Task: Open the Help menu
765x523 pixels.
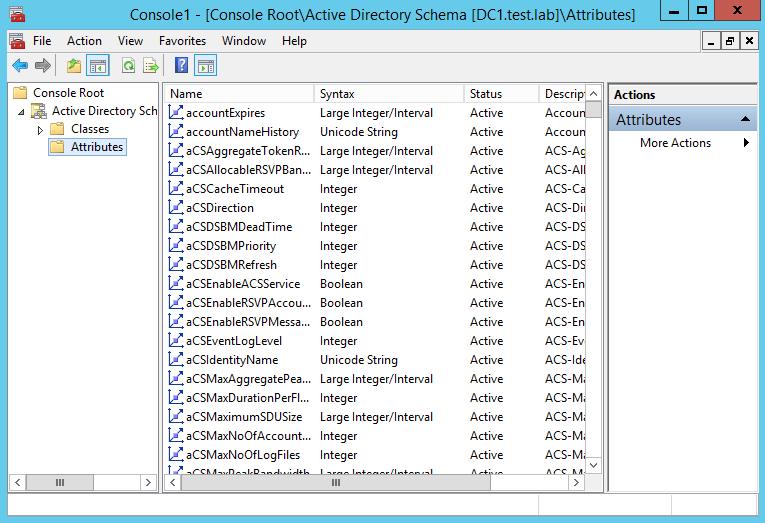Action: [x=294, y=41]
